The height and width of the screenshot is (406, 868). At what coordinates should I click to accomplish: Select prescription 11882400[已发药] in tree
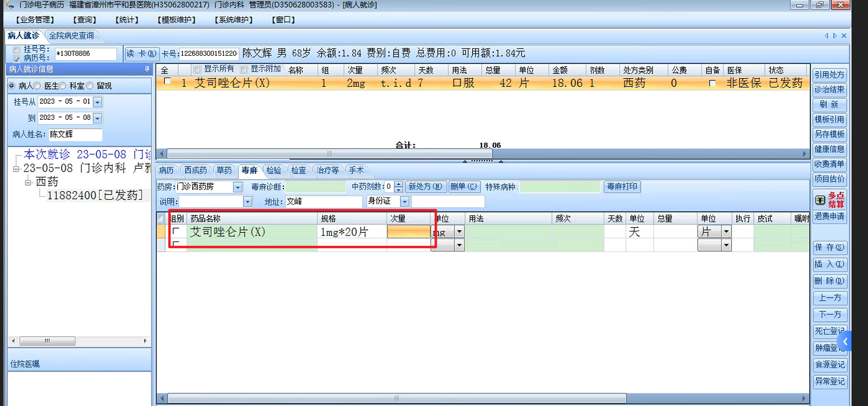(95, 195)
